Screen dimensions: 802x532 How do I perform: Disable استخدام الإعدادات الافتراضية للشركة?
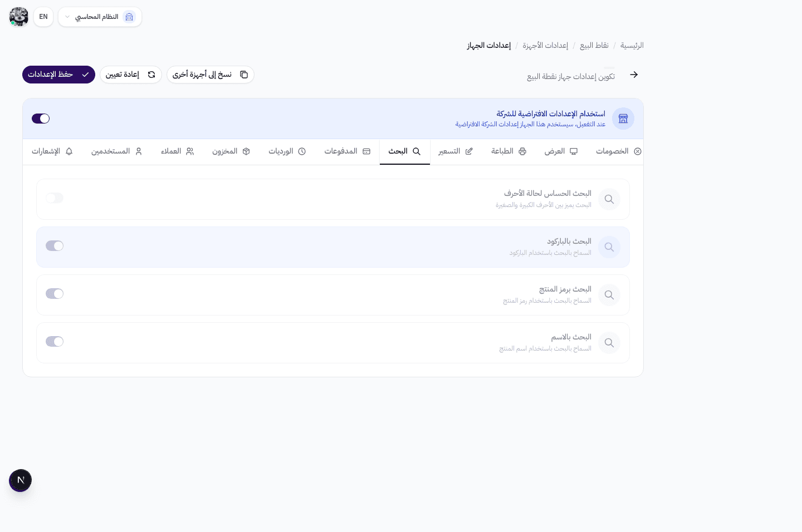40,119
